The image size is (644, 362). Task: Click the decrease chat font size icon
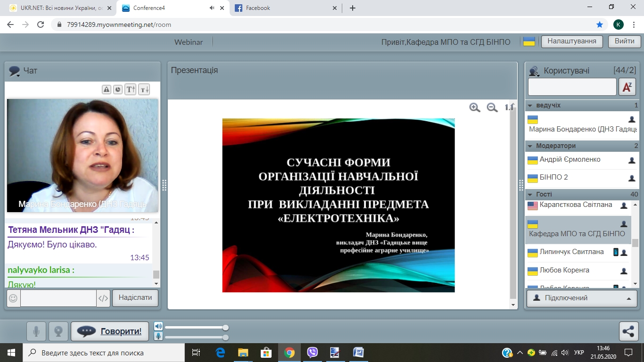click(144, 90)
